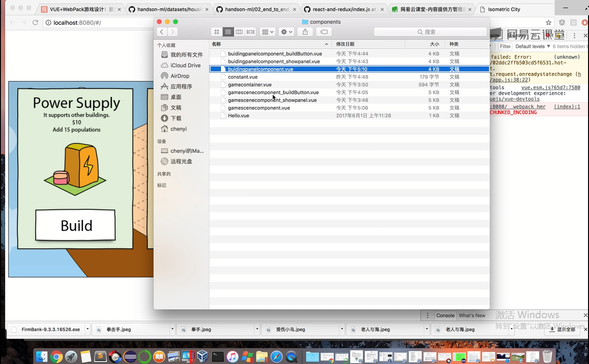Switch to handson-ml/datasets/housing Chrome tab
Image resolution: width=589 pixels, height=364 pixels.
tap(168, 9)
